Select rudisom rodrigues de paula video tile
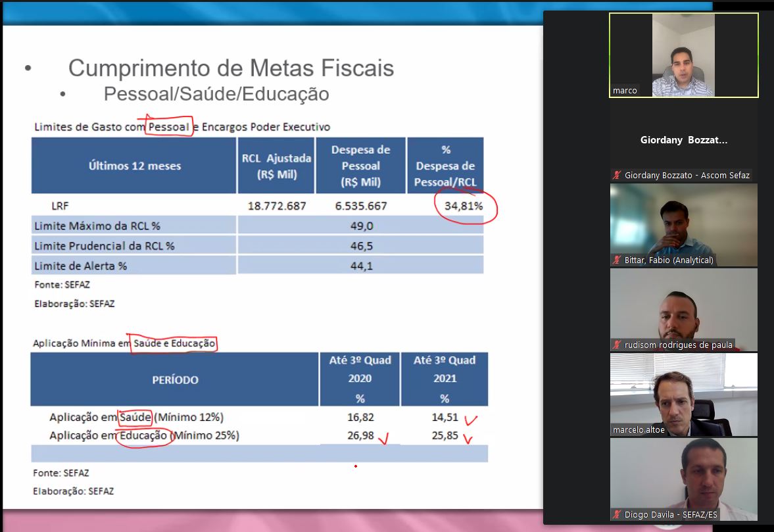The width and height of the screenshot is (774, 532). (x=684, y=310)
